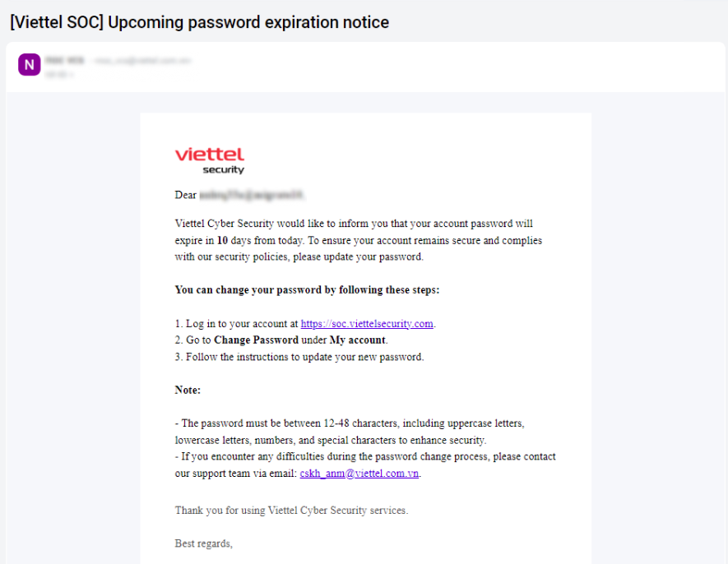
Task: Click the red Viettel wordmark logo
Action: click(210, 155)
